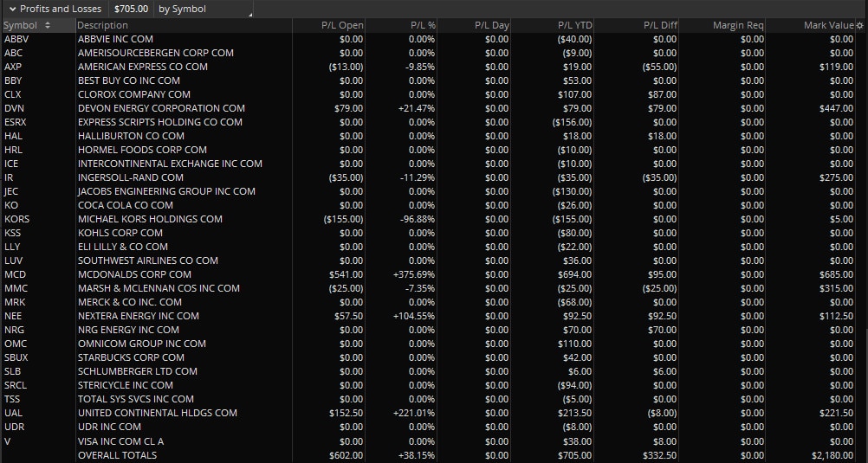Screen dimensions: 868x463
Task: Click OMC's $110.00 P/L YTD value
Action: click(x=574, y=344)
